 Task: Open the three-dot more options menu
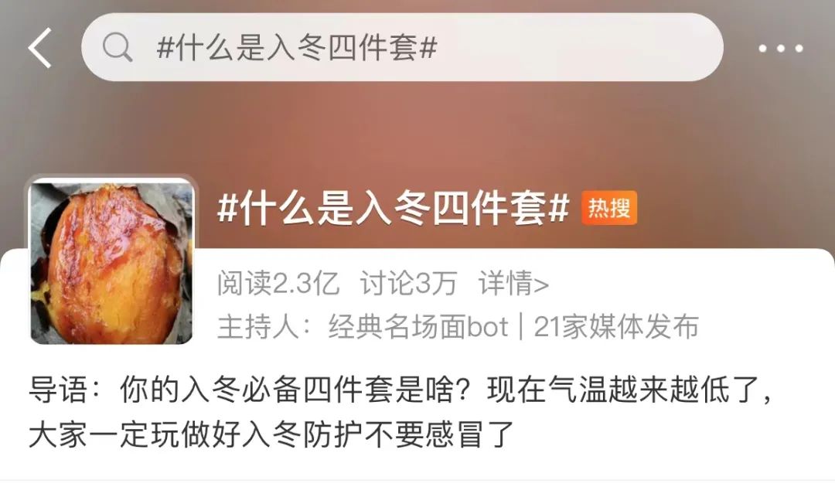tap(781, 49)
